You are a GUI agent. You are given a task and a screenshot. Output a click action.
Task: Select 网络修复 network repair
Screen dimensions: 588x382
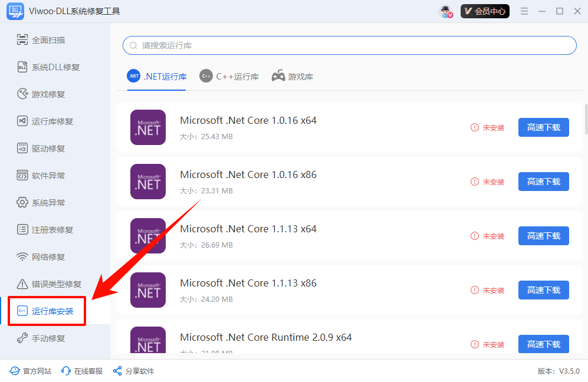click(48, 257)
